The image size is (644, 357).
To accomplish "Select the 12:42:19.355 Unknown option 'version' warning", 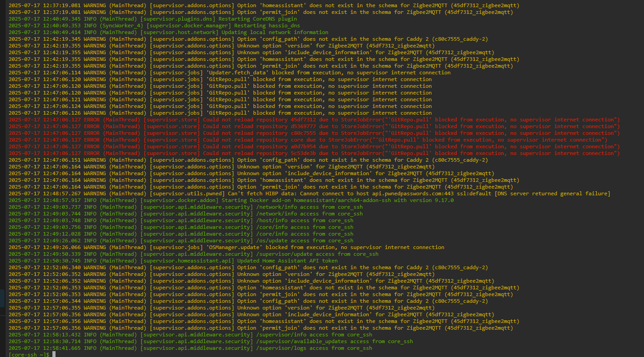I will 222,46.
